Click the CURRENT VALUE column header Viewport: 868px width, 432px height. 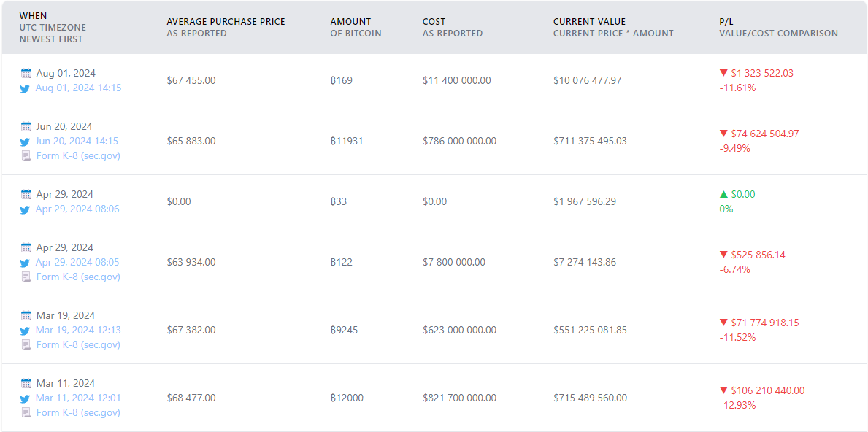click(589, 22)
